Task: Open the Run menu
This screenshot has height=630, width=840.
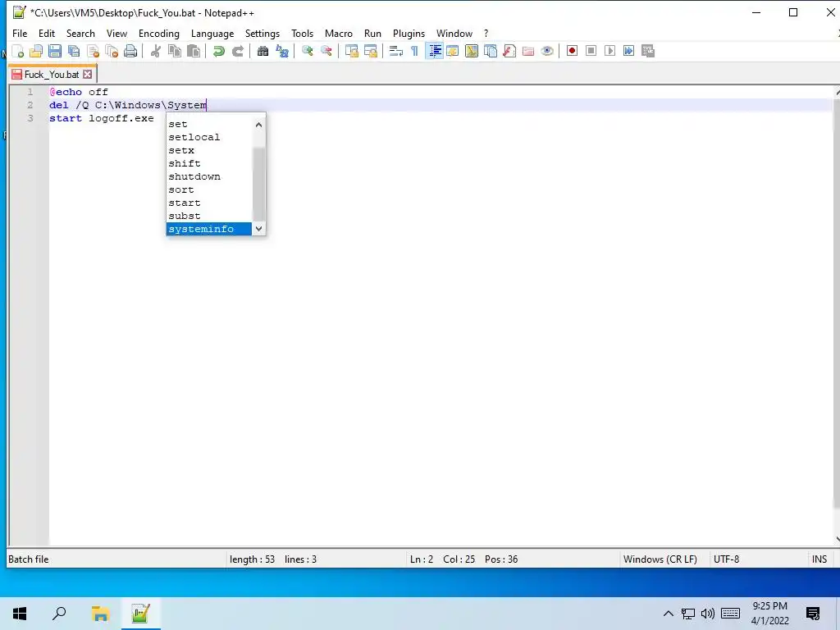Action: click(x=372, y=33)
